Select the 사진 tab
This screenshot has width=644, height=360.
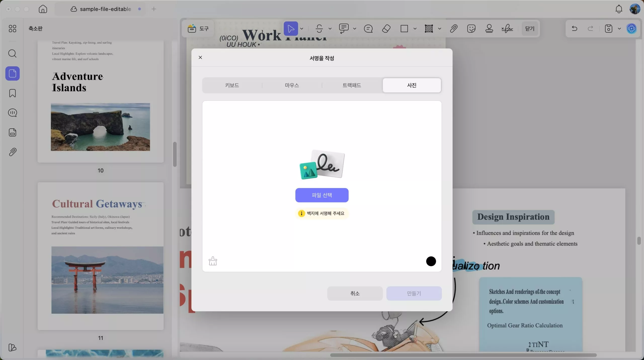pyautogui.click(x=412, y=85)
